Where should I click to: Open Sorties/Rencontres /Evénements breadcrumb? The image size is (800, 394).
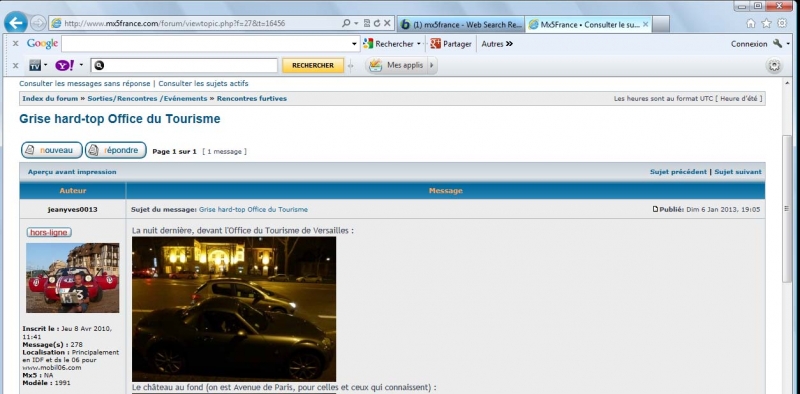click(147, 98)
